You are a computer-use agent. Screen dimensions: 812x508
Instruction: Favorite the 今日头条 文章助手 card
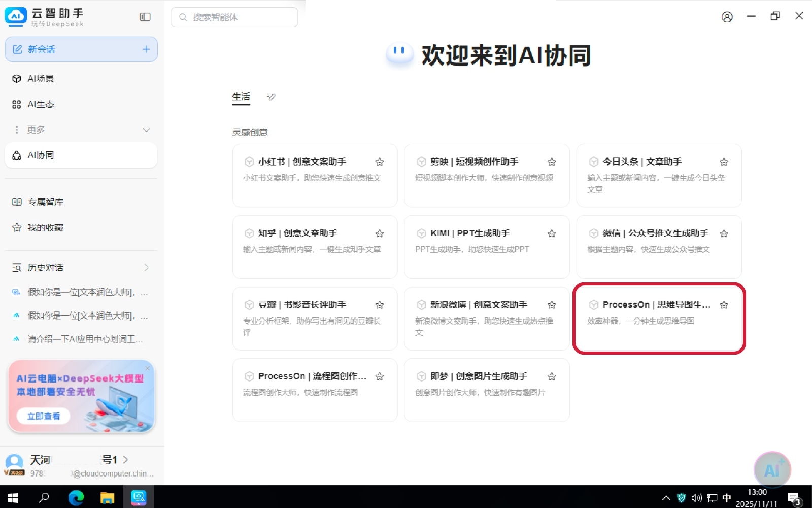724,162
